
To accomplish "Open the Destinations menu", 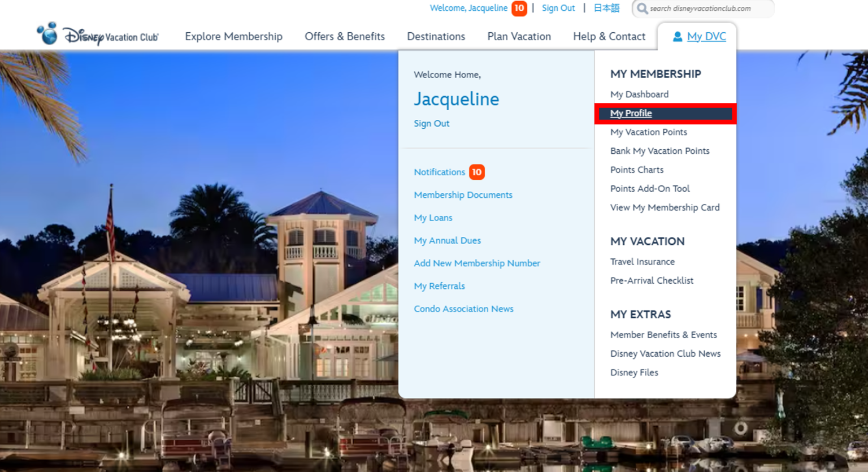I will pos(436,36).
